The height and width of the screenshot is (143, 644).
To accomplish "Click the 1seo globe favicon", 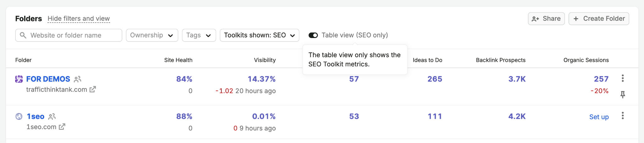I will [19, 116].
